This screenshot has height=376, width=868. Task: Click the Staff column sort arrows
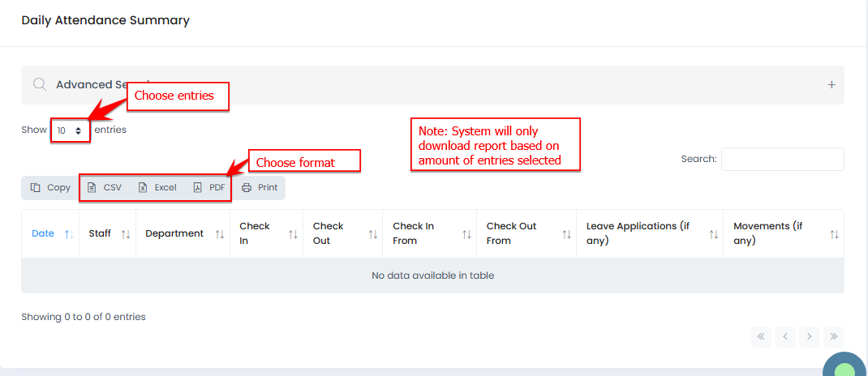(126, 234)
